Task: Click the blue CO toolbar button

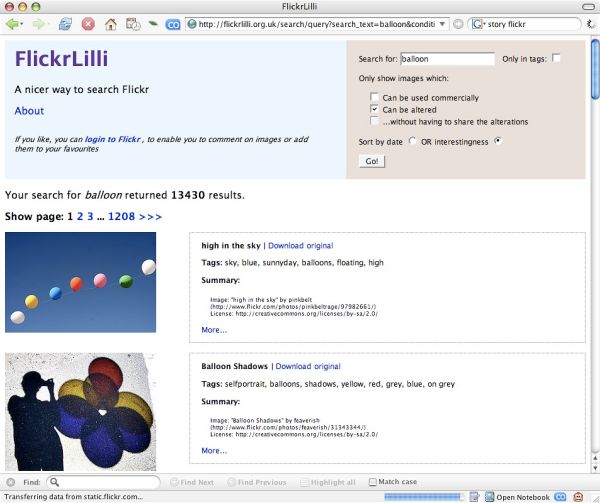Action: pos(173,25)
